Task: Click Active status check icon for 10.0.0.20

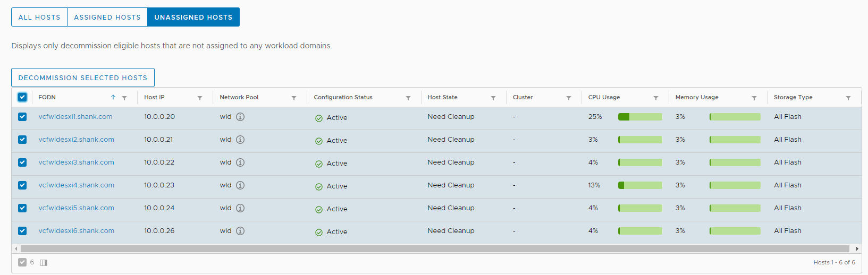Action: coord(319,118)
